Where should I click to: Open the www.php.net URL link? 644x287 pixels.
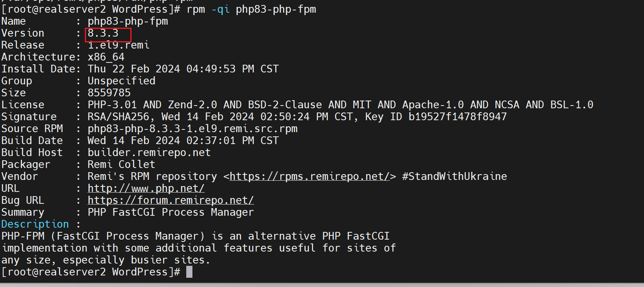pyautogui.click(x=146, y=188)
